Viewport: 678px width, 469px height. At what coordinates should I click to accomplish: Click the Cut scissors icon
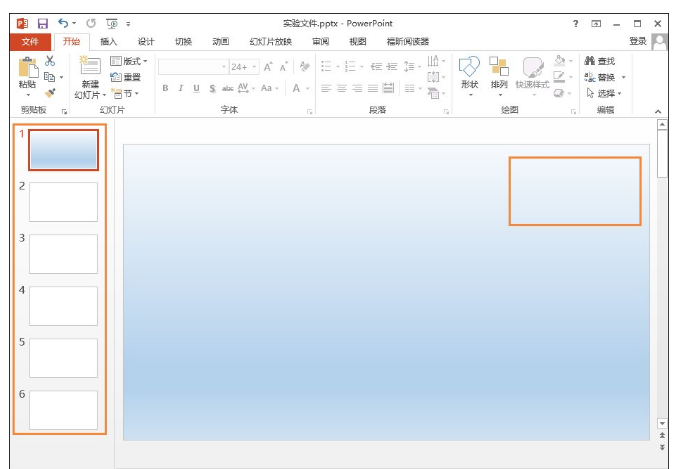[x=50, y=62]
